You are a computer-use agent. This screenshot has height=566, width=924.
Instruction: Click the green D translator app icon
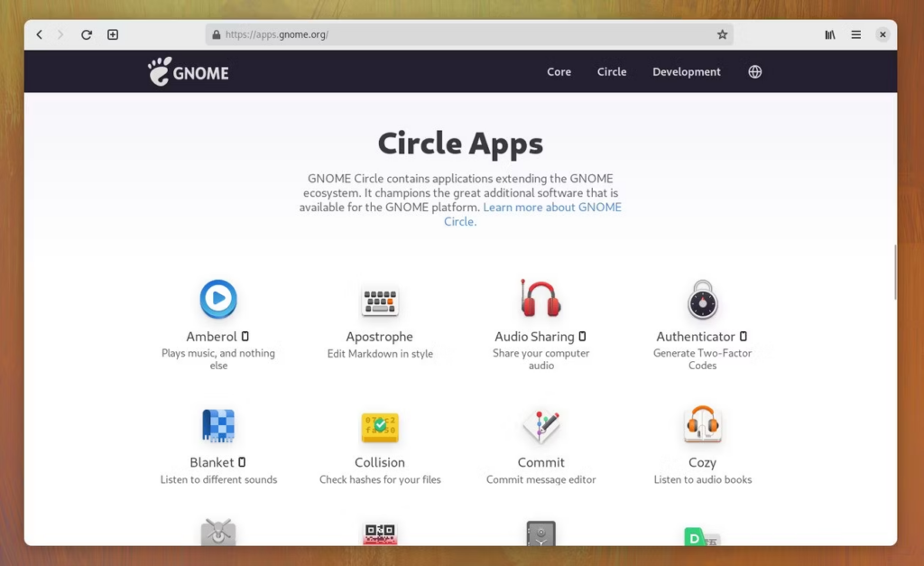[702, 536]
